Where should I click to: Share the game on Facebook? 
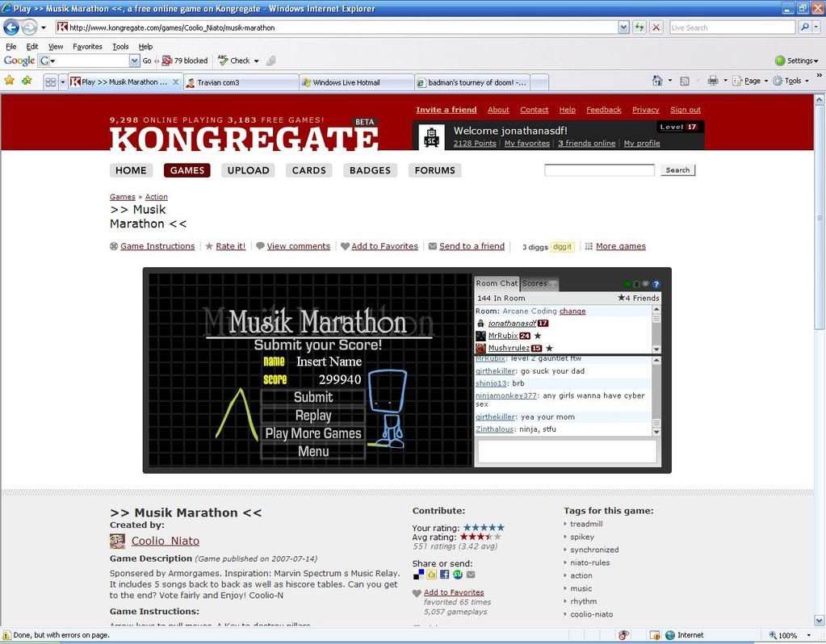[x=445, y=575]
